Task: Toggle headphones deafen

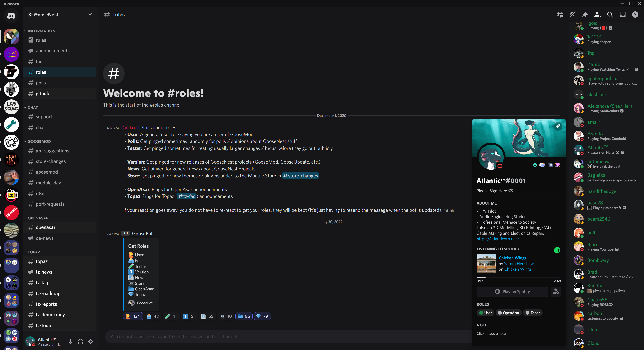Action: point(80,341)
